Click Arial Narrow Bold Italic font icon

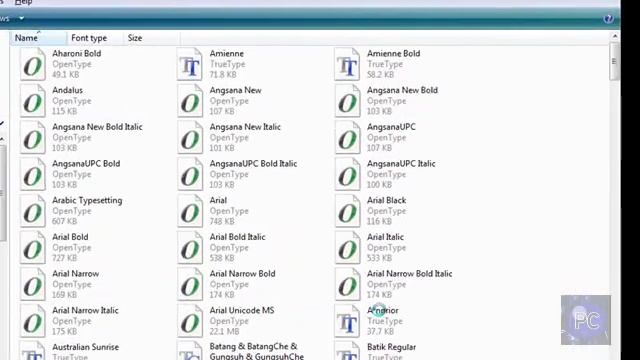(x=347, y=284)
